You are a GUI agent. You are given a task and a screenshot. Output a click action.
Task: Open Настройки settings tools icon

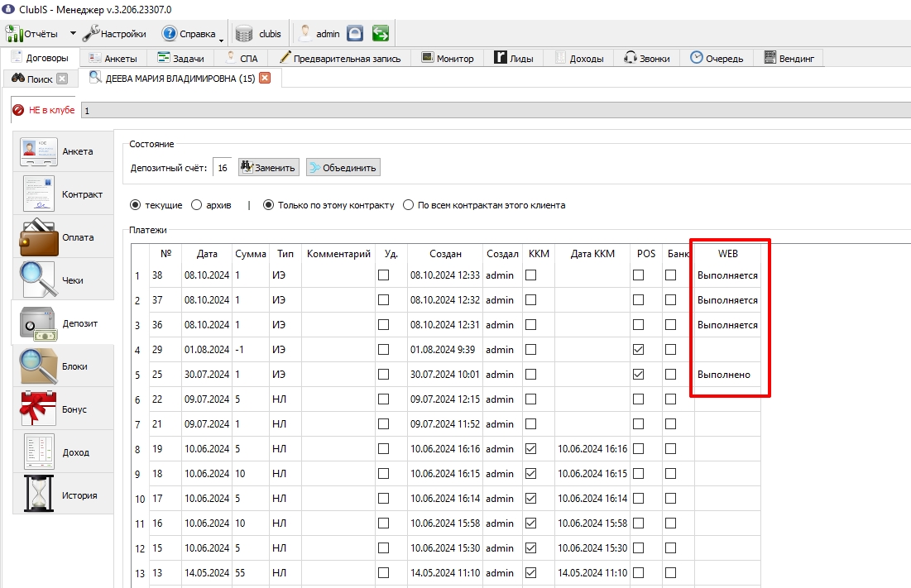(x=91, y=34)
